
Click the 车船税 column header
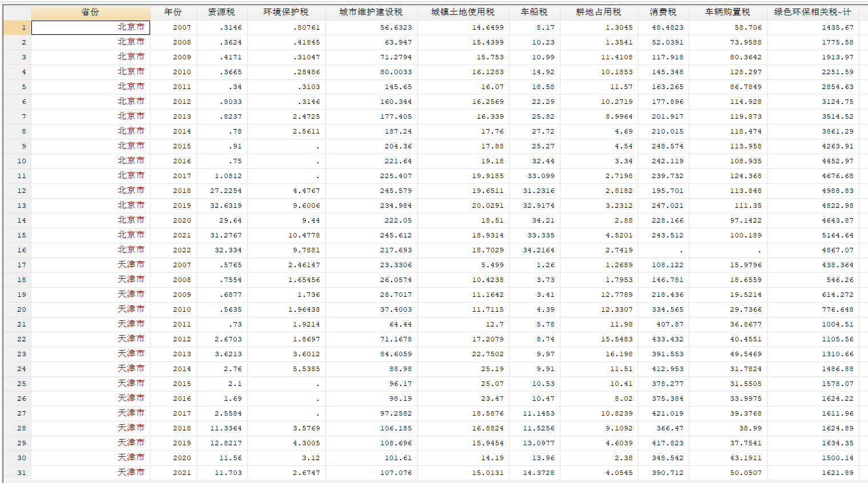coord(534,12)
